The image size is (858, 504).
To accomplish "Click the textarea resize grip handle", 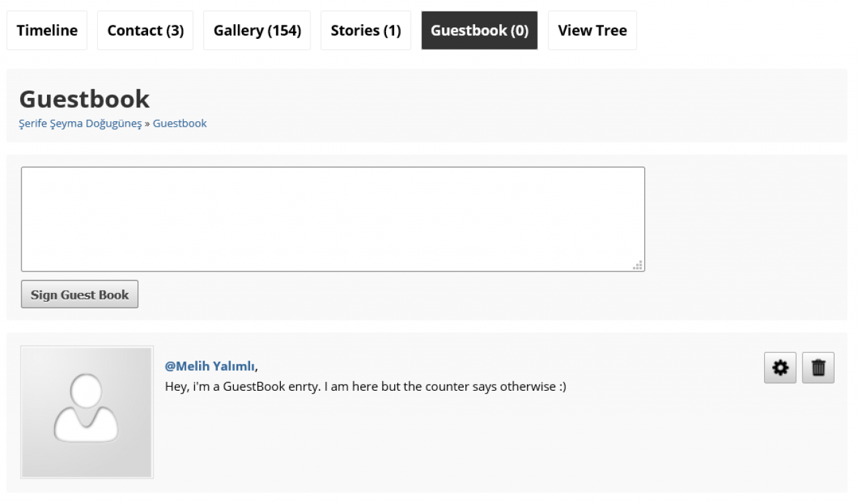I will coord(639,265).
